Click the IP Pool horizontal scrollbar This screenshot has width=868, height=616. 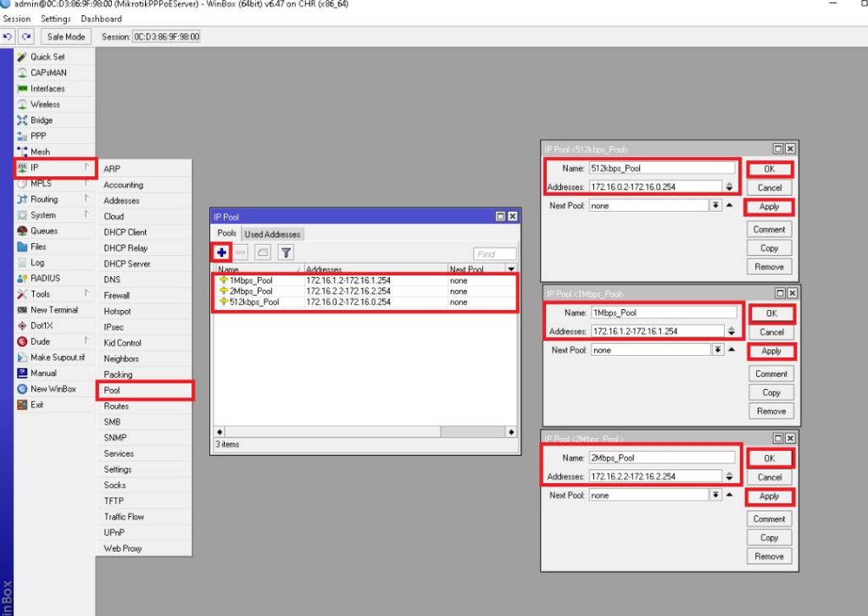pyautogui.click(x=365, y=431)
